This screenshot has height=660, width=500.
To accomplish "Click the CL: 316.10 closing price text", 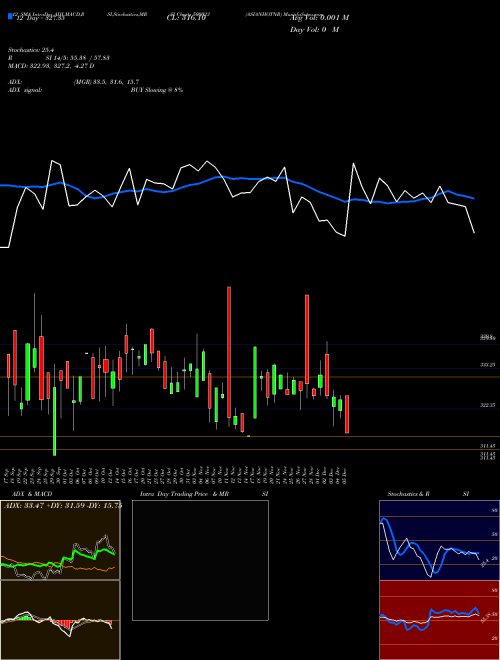I will click(x=186, y=18).
